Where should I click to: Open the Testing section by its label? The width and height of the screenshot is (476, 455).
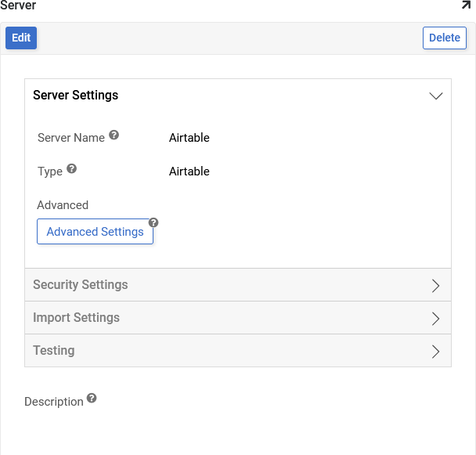[x=54, y=351]
